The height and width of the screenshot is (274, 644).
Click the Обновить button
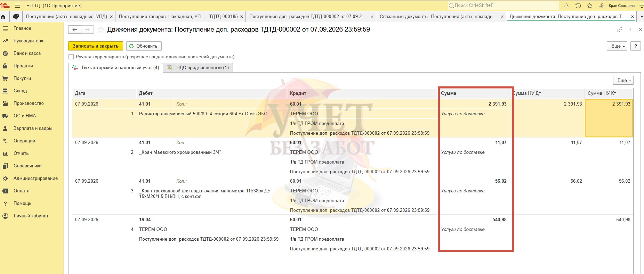tap(144, 46)
